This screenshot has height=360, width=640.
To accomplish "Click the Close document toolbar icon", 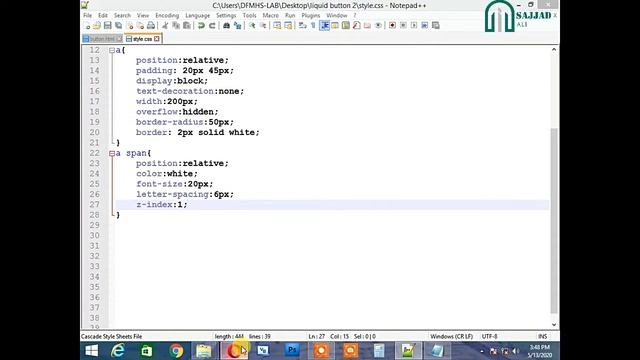I will pos(130,25).
